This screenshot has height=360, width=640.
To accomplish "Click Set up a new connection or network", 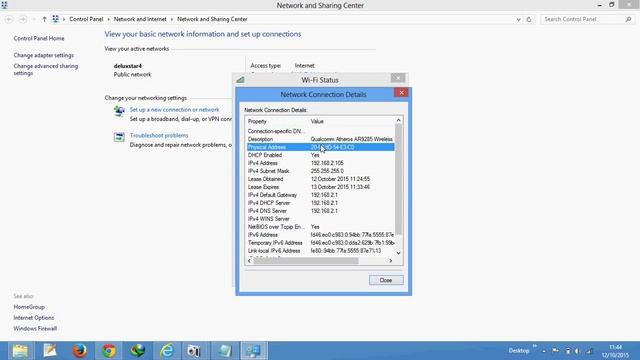I will [x=174, y=110].
